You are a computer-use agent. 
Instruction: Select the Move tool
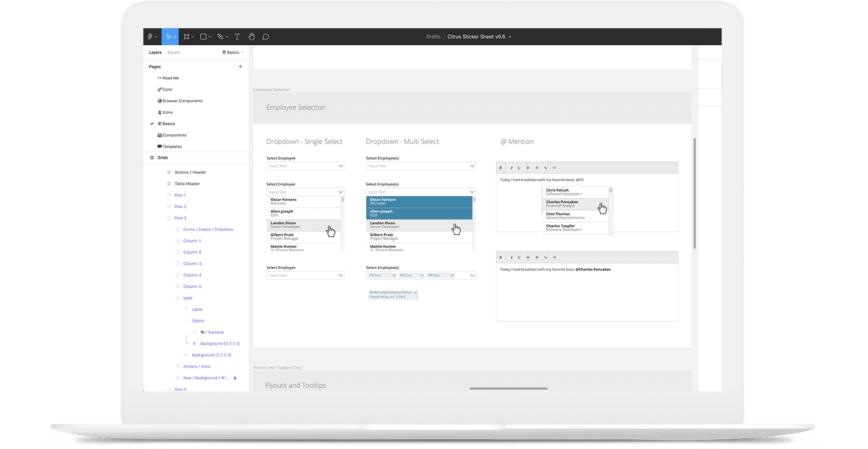[x=168, y=37]
